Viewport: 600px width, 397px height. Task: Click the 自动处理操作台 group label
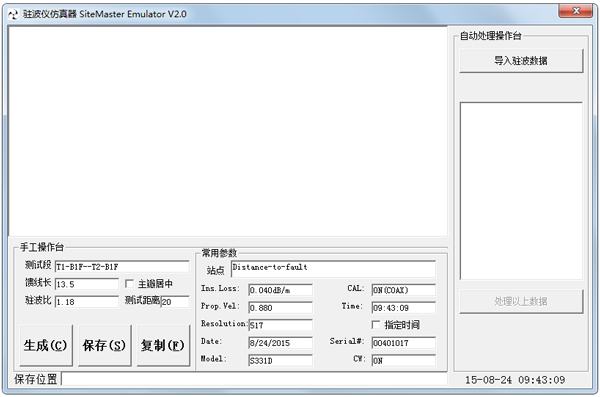point(491,36)
